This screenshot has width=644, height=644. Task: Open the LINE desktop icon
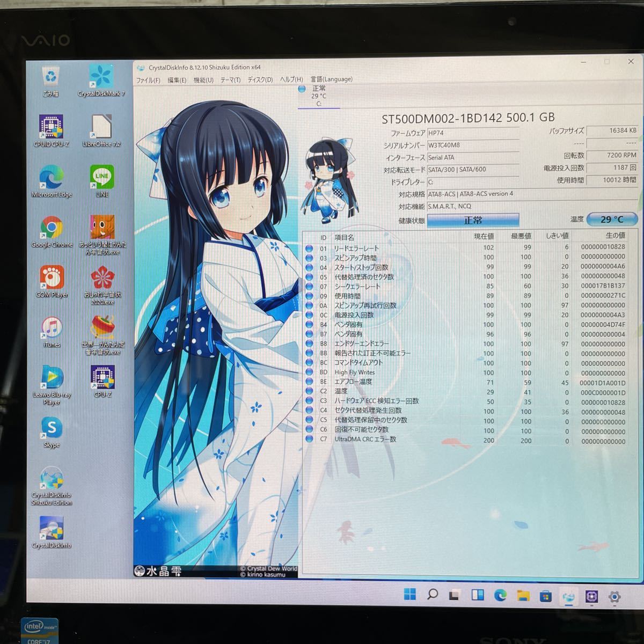[x=101, y=181]
